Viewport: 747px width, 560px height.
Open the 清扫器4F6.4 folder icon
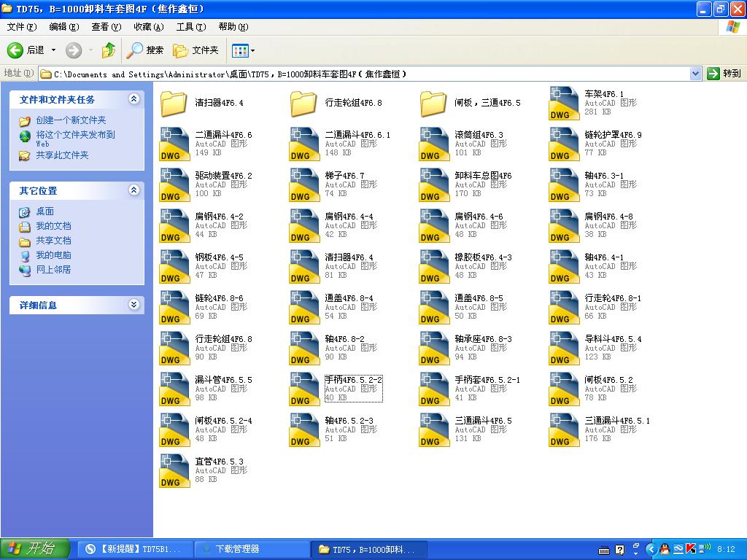pyautogui.click(x=174, y=104)
